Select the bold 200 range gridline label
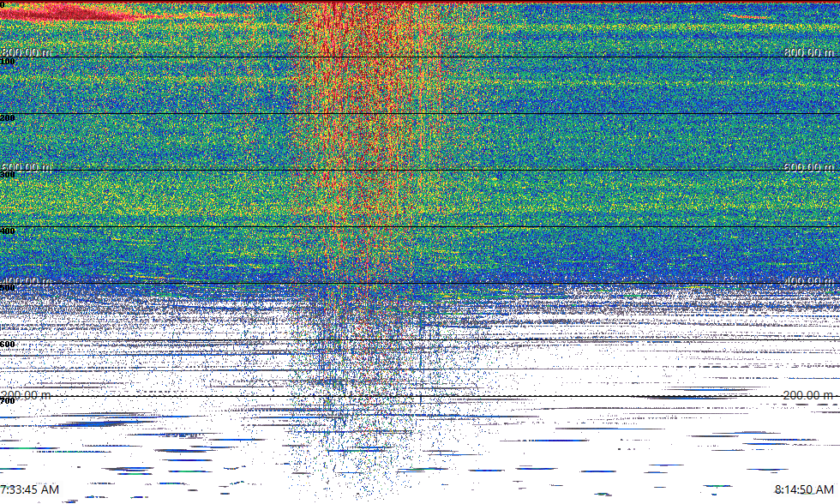Image resolution: width=840 pixels, height=504 pixels. (8, 117)
